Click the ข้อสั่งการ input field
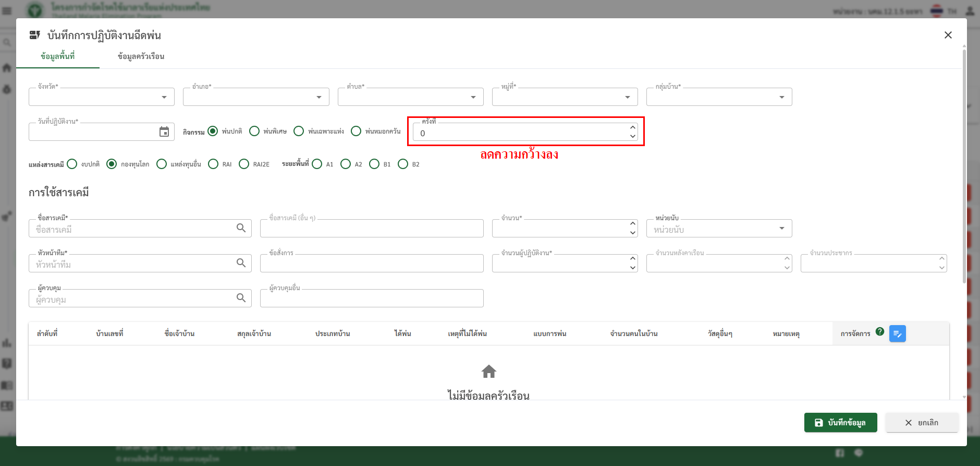Screen dimensions: 980x466 (371, 264)
